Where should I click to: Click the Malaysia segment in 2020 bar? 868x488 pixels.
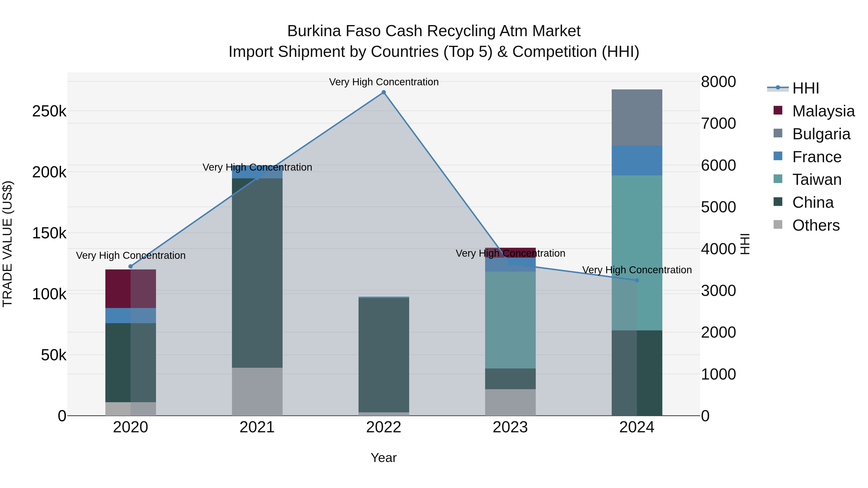click(131, 289)
